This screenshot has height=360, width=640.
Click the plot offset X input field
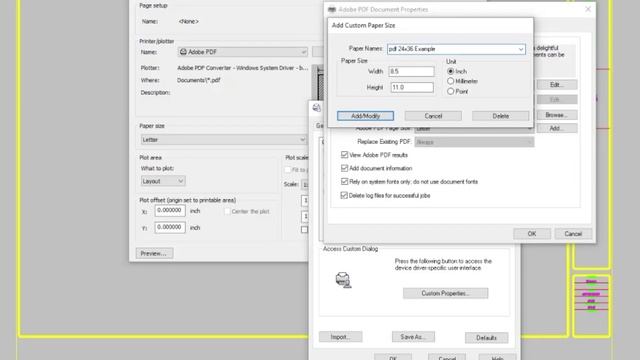(x=170, y=211)
